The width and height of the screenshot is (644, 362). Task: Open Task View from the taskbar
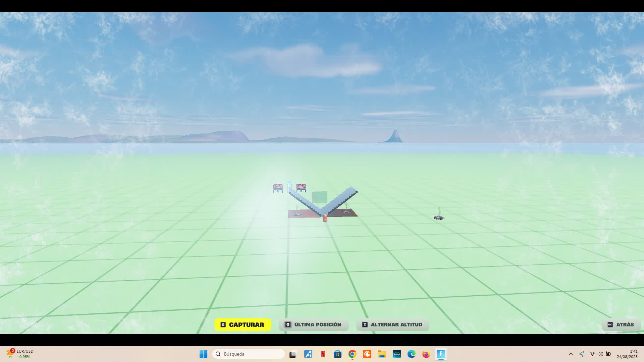tap(293, 354)
